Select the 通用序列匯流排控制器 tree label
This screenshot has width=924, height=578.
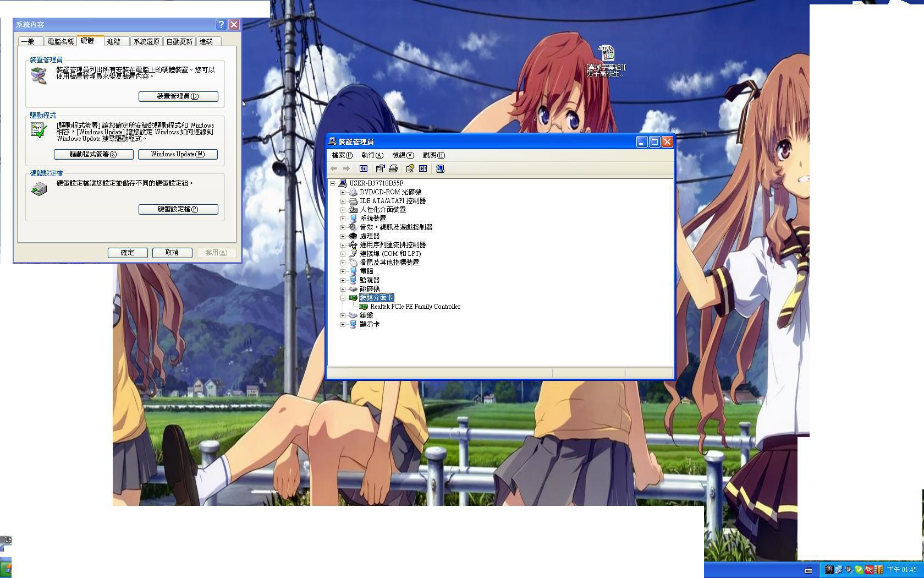tap(393, 245)
